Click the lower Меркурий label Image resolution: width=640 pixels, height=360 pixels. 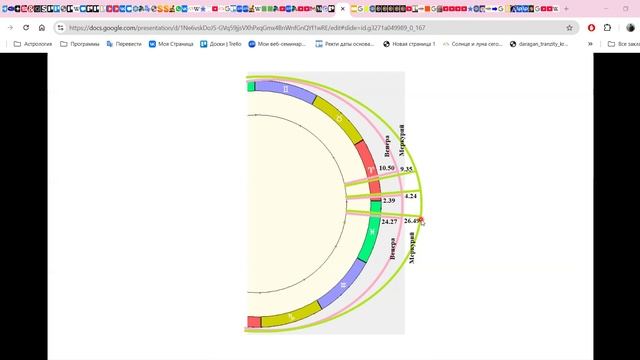point(412,248)
